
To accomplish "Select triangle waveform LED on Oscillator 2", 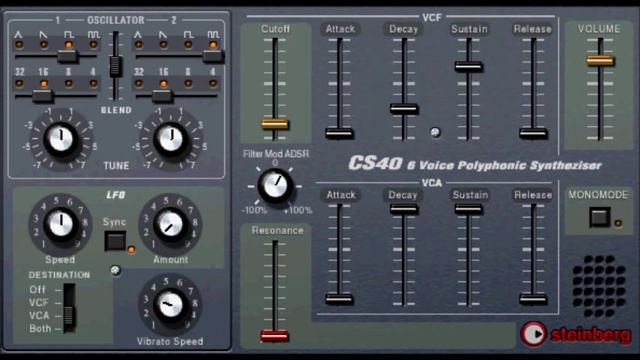I will (138, 44).
